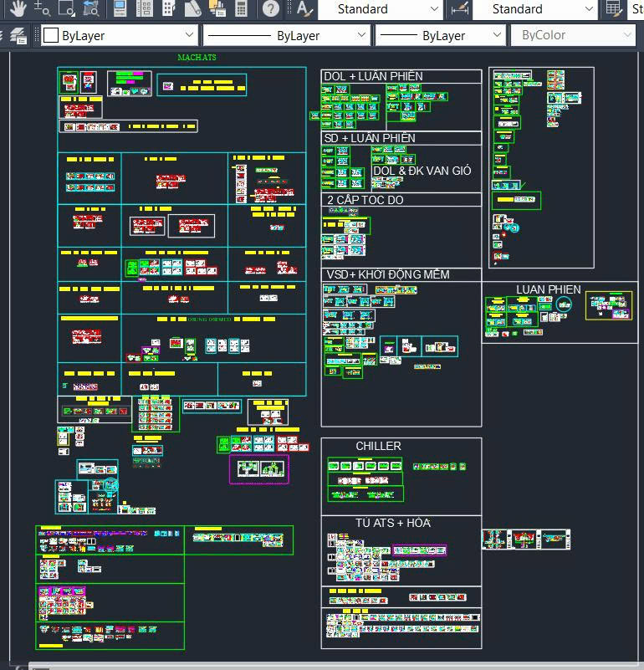Open the Layer States manager icon
This screenshot has width=644, height=670.
click(x=18, y=35)
